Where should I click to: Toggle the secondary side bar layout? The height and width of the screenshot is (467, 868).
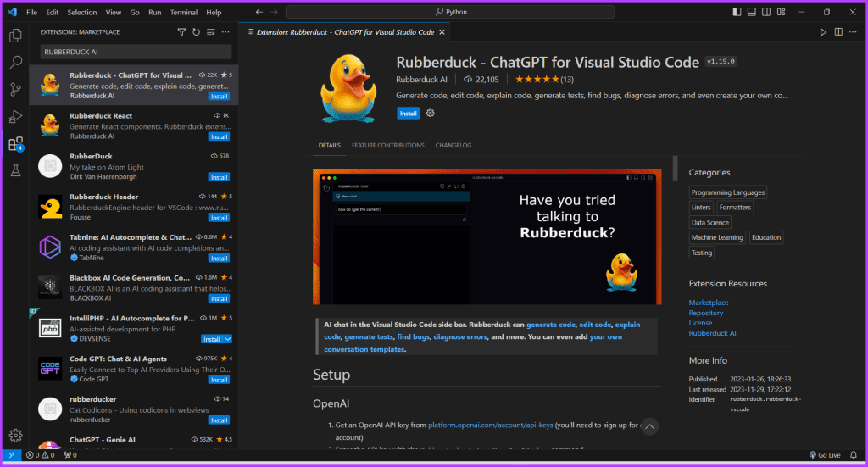[766, 12]
